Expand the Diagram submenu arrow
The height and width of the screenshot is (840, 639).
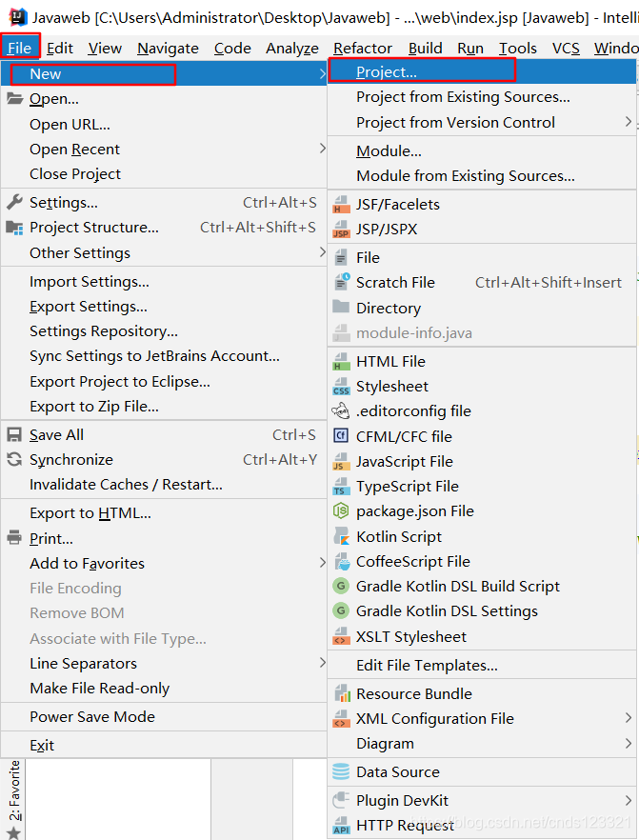tap(629, 743)
